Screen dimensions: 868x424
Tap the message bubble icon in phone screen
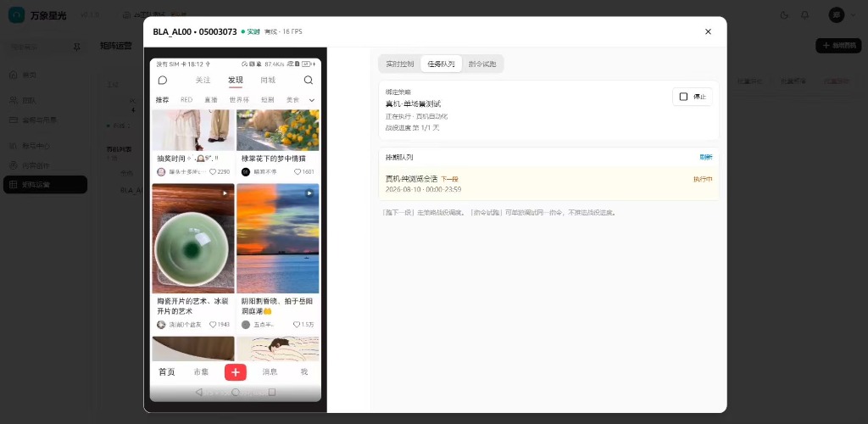click(162, 81)
